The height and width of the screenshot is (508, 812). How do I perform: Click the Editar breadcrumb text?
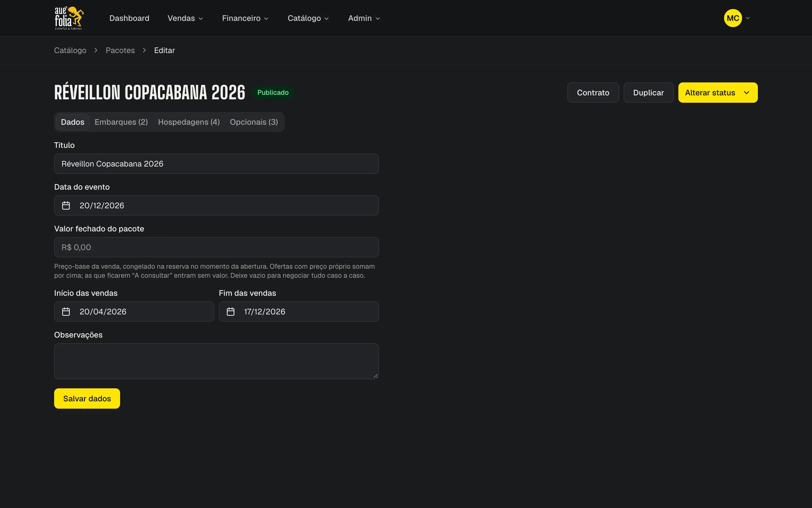tap(164, 51)
